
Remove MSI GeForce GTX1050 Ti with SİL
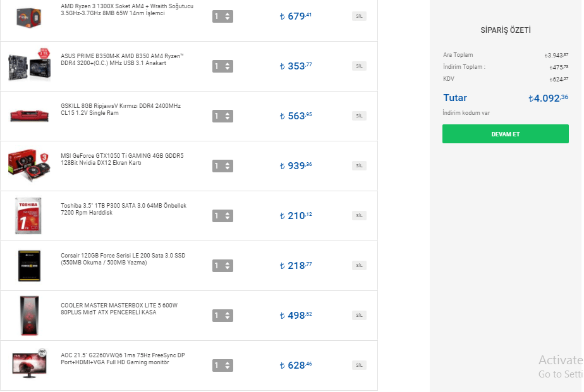pos(359,165)
